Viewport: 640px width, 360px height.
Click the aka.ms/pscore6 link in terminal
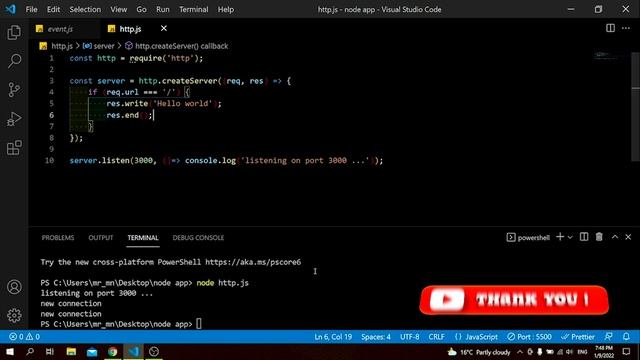coord(253,262)
